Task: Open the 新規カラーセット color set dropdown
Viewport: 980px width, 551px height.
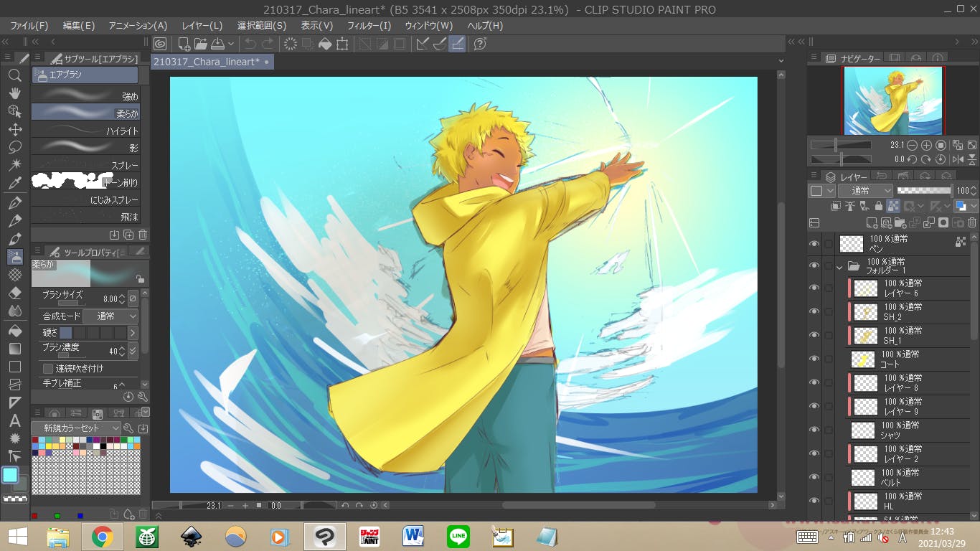Action: click(x=76, y=428)
